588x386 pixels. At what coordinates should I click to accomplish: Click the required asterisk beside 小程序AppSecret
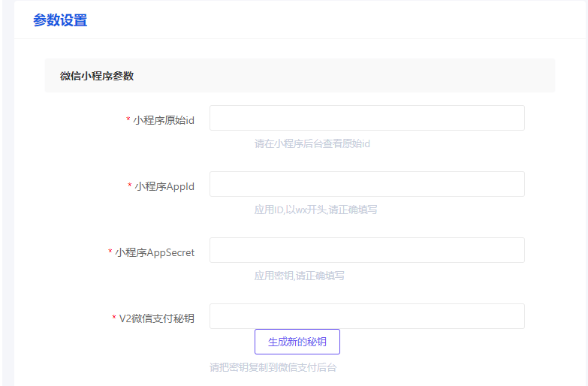pyautogui.click(x=110, y=252)
